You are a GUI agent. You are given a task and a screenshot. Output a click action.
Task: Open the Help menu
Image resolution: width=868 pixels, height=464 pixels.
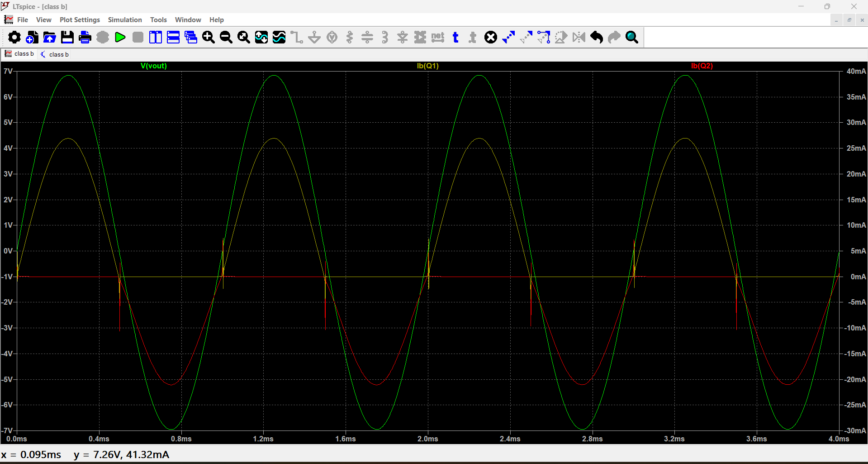point(217,20)
